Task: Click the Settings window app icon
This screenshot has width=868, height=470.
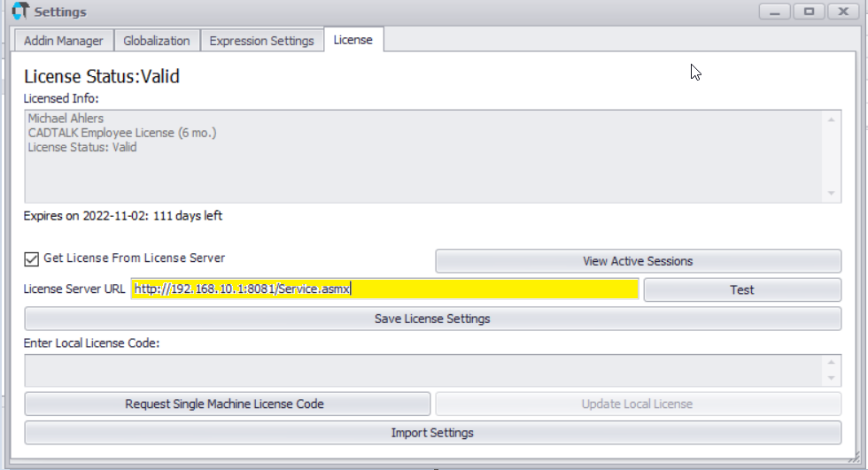Action: tap(19, 11)
